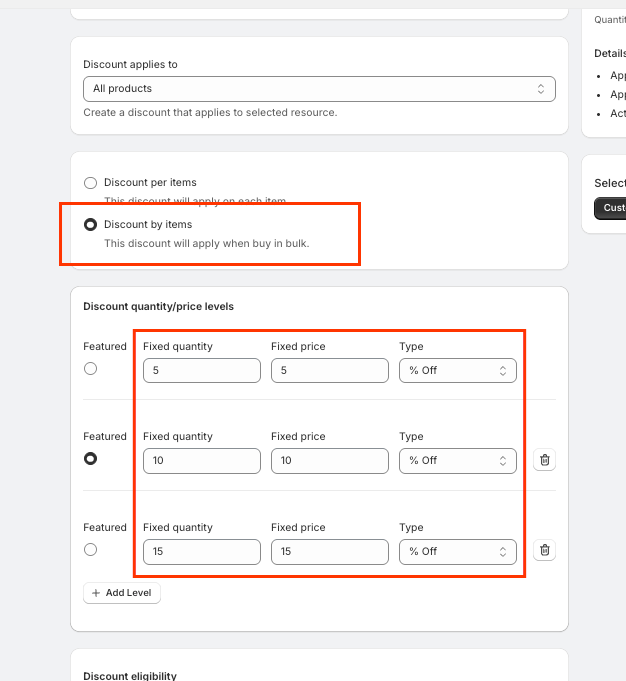
Task: Focus second level Fixed price field
Action: click(x=329, y=461)
